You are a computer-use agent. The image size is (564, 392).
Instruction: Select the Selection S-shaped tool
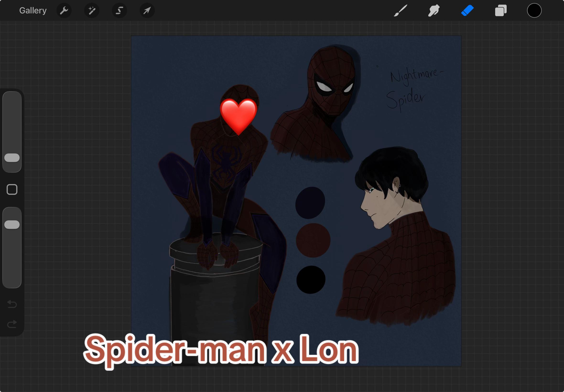pyautogui.click(x=119, y=11)
